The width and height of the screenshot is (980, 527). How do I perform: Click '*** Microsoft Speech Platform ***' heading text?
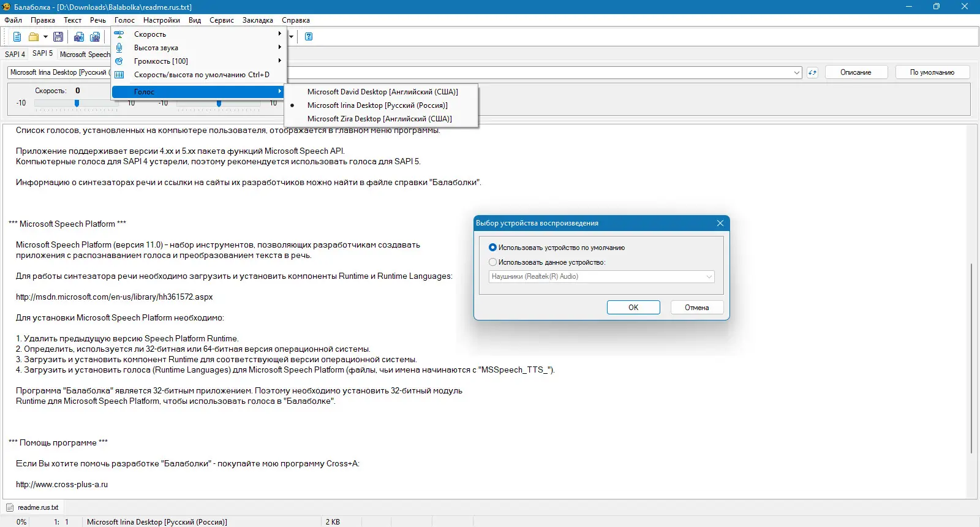(x=67, y=224)
